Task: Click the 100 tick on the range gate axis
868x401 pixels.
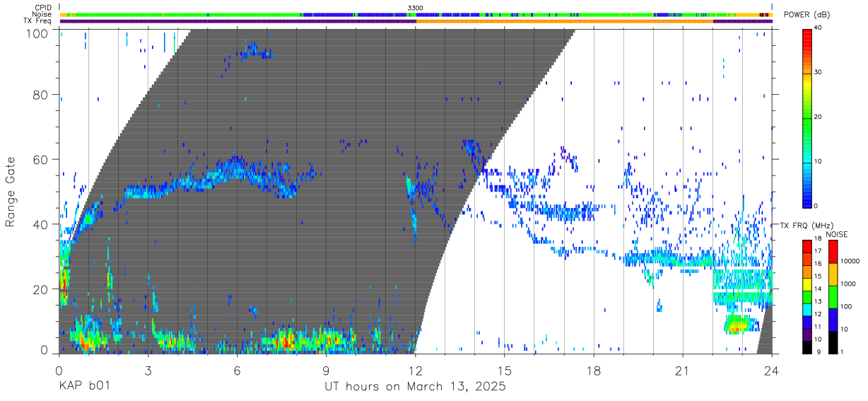Action: click(38, 33)
